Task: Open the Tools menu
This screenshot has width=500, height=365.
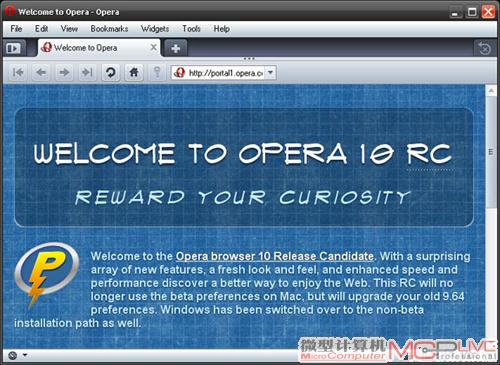Action: click(x=191, y=29)
